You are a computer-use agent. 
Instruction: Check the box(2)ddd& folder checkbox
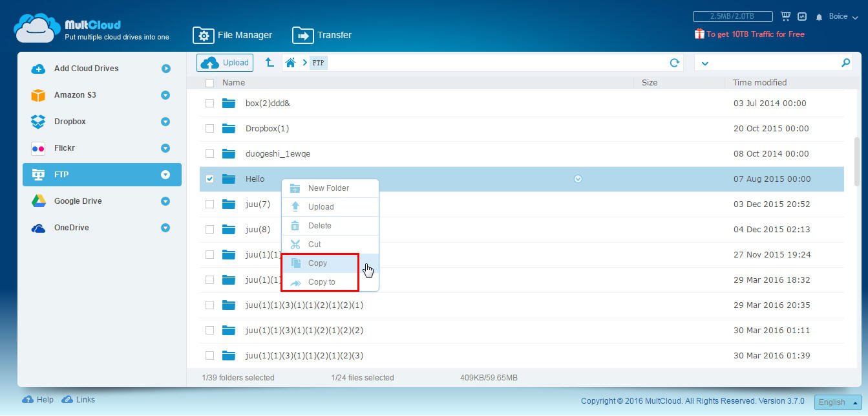(x=209, y=104)
